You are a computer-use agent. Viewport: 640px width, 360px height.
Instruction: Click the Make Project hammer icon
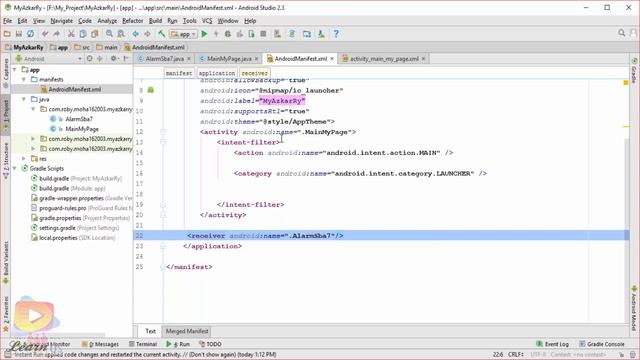[162, 34]
